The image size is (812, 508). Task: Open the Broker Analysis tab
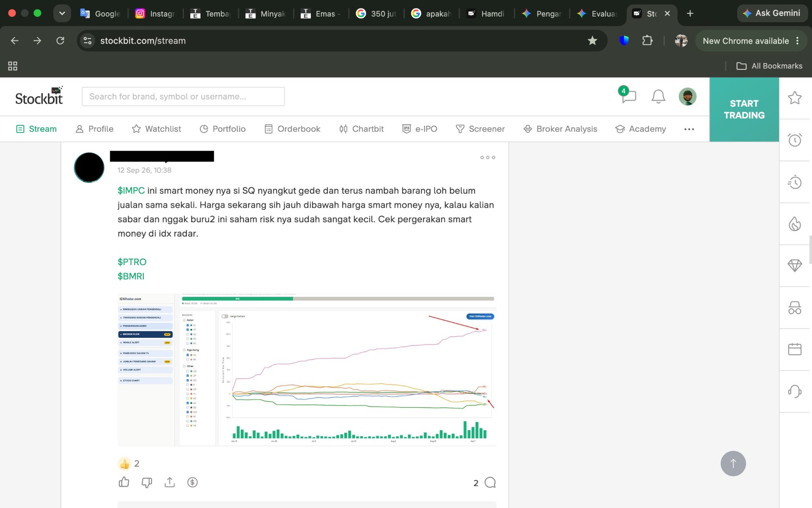(560, 129)
